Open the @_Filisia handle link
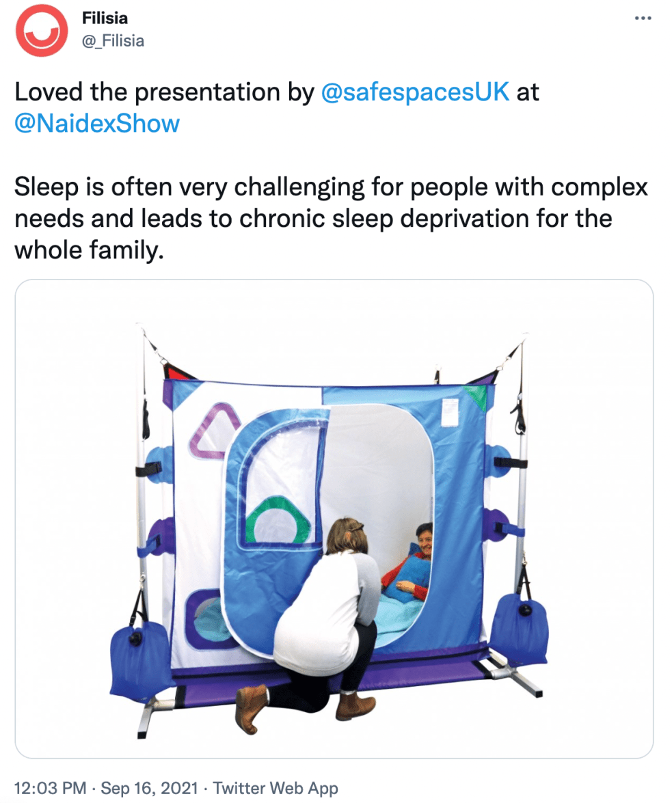Viewport: 672px width, 803px height. (x=113, y=41)
